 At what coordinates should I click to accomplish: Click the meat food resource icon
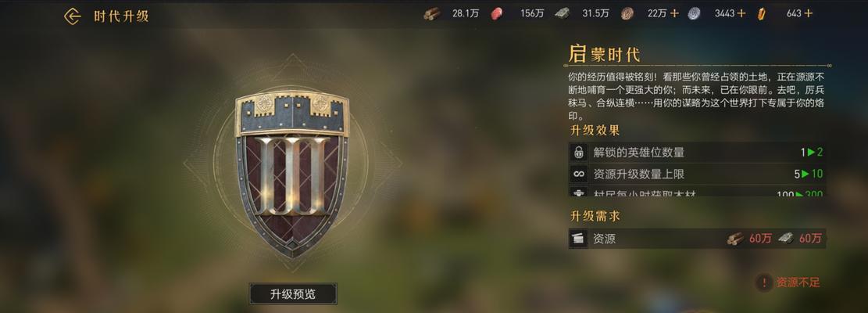pyautogui.click(x=497, y=14)
